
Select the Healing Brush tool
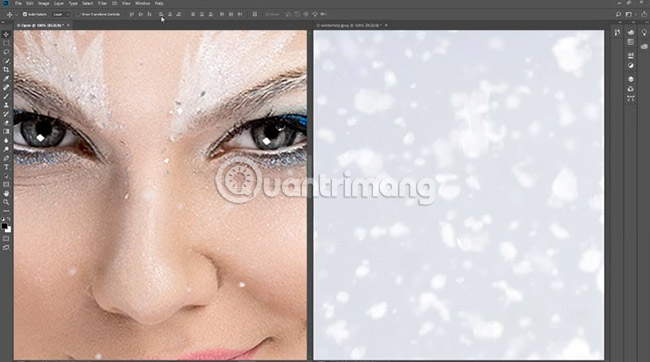tap(6, 87)
